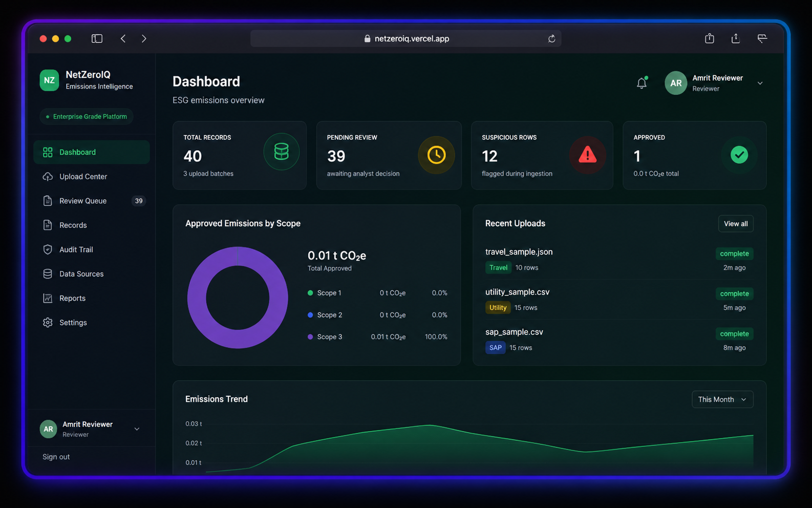
Task: Navigate to Records page
Action: (x=92, y=225)
